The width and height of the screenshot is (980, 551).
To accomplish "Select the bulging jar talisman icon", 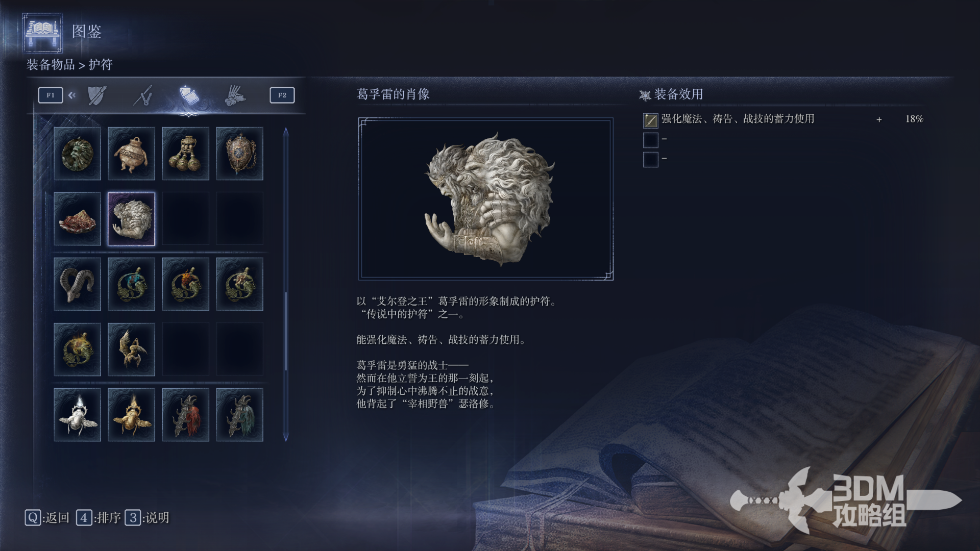I will (x=131, y=154).
